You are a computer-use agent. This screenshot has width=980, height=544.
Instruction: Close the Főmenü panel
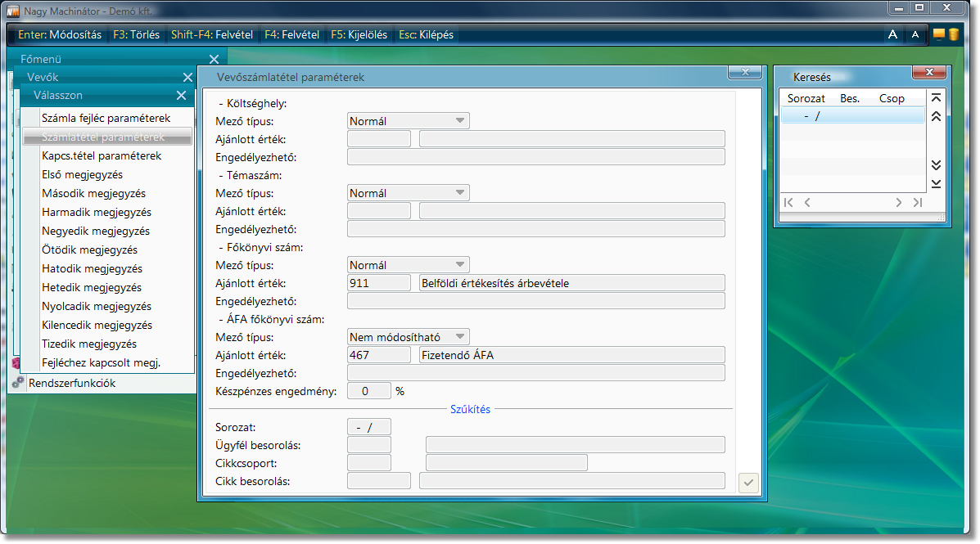point(214,60)
